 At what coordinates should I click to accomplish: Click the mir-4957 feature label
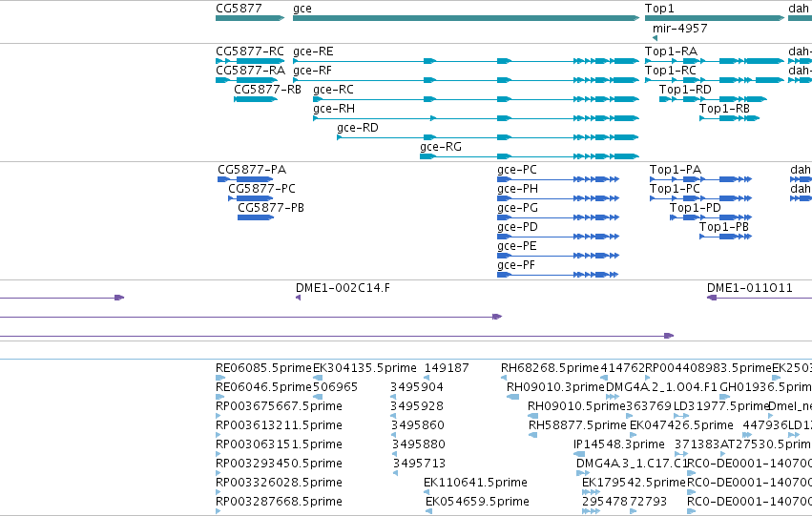pos(680,29)
